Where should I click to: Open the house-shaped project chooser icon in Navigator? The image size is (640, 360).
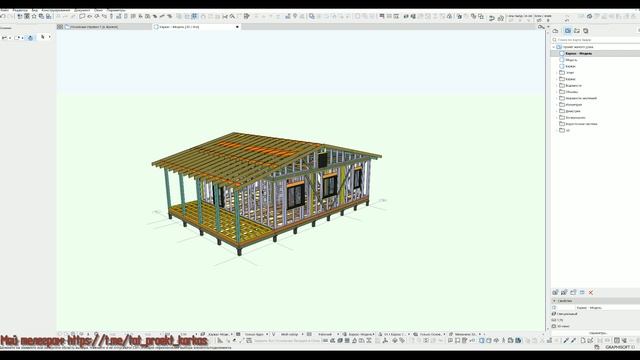pyautogui.click(x=556, y=31)
